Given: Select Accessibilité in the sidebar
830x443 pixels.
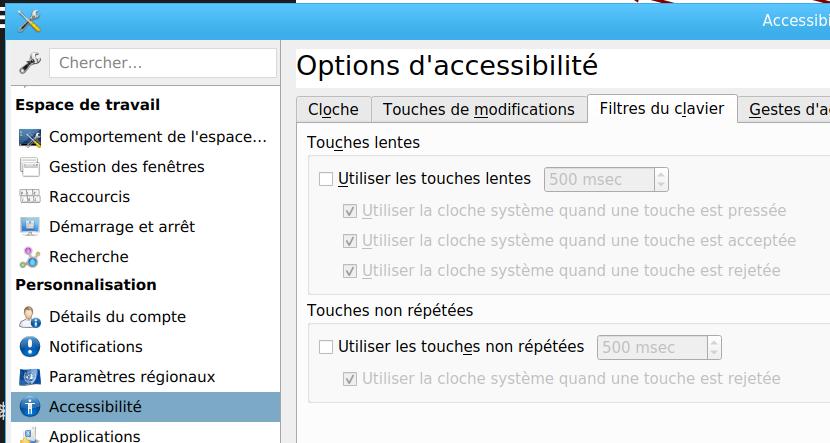Looking at the screenshot, I should tap(146, 407).
